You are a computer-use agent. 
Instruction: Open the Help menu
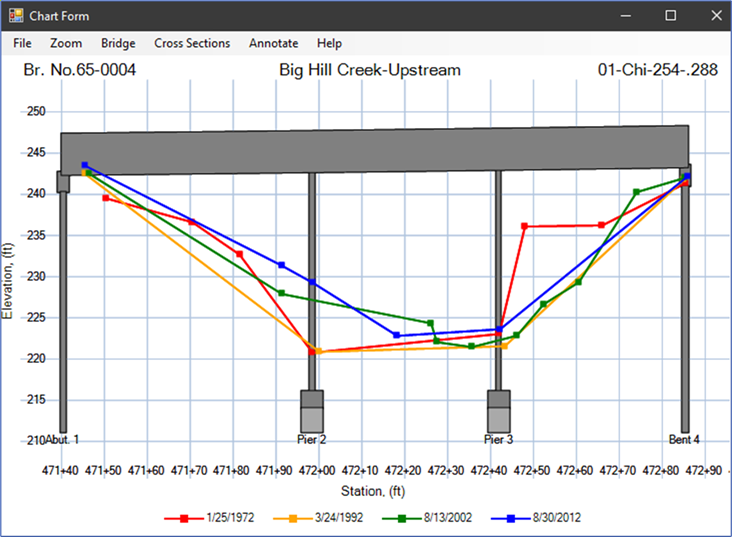tap(329, 43)
